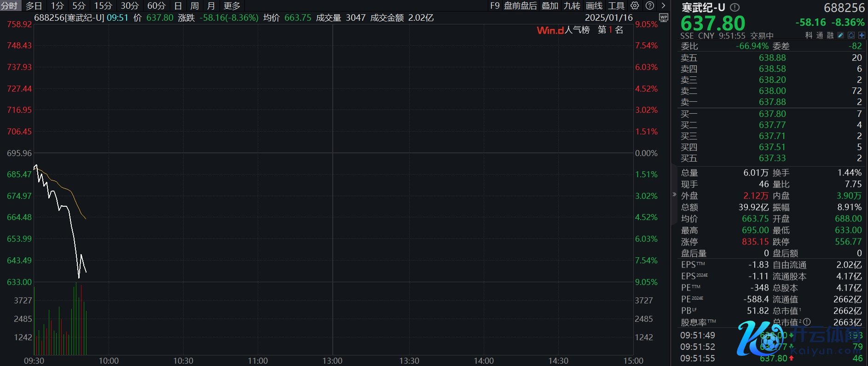The width and height of the screenshot is (868, 366).
Task: Toggle 九转 indicator on chart
Action: [x=572, y=6]
